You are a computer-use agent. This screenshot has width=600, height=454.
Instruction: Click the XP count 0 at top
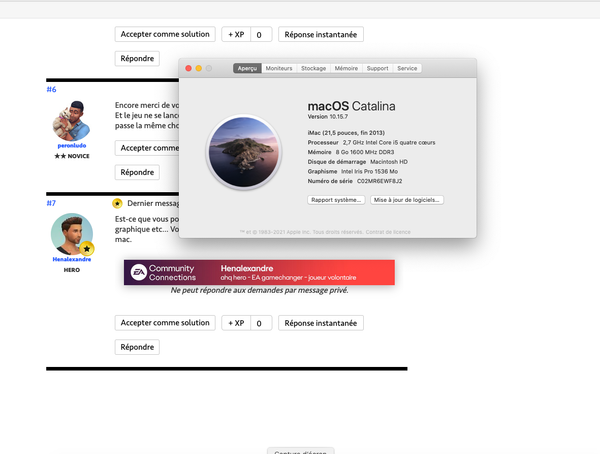tap(259, 35)
